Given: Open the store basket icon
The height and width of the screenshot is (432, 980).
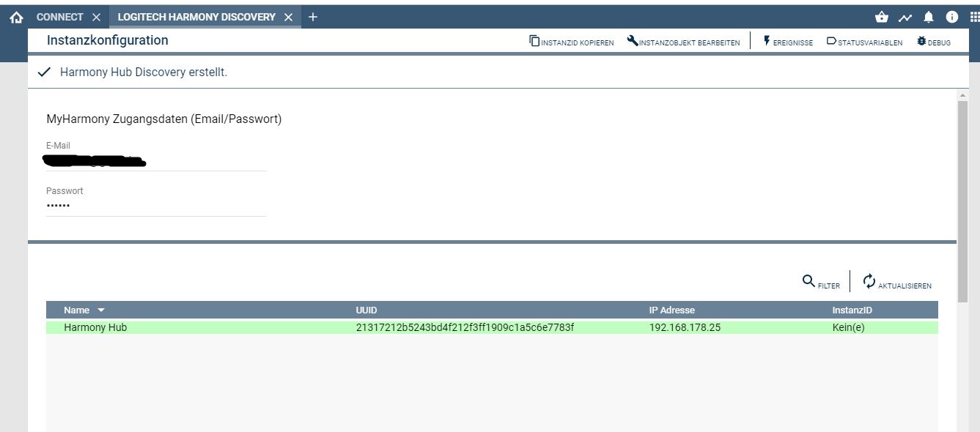Looking at the screenshot, I should [882, 17].
